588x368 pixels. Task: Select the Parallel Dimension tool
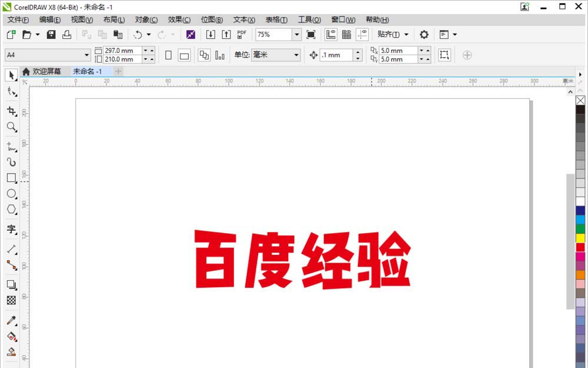pos(11,249)
